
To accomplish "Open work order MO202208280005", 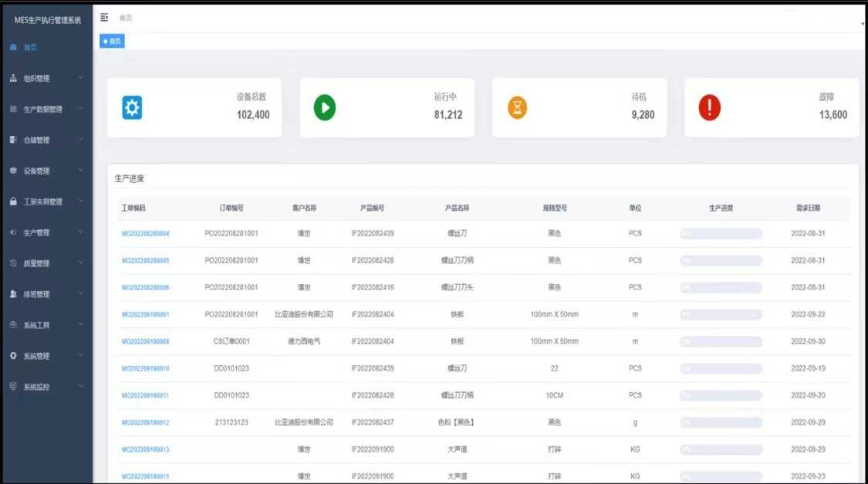I will point(146,261).
